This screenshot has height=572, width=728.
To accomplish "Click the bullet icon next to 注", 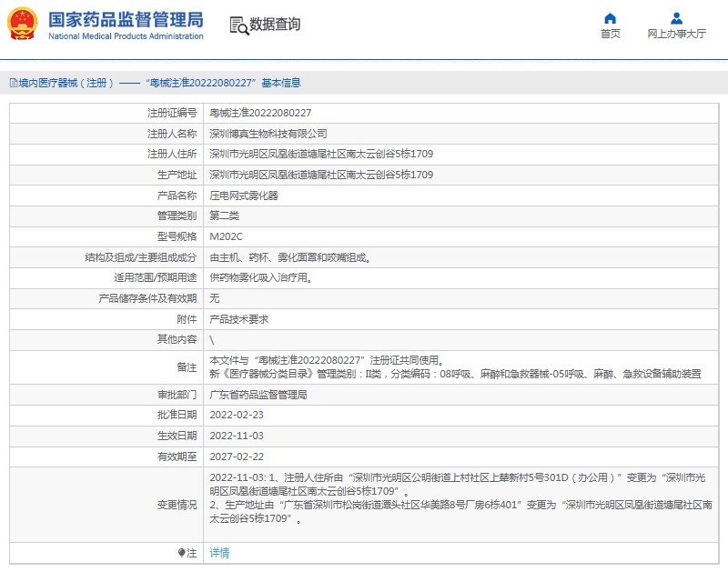I will click(181, 553).
